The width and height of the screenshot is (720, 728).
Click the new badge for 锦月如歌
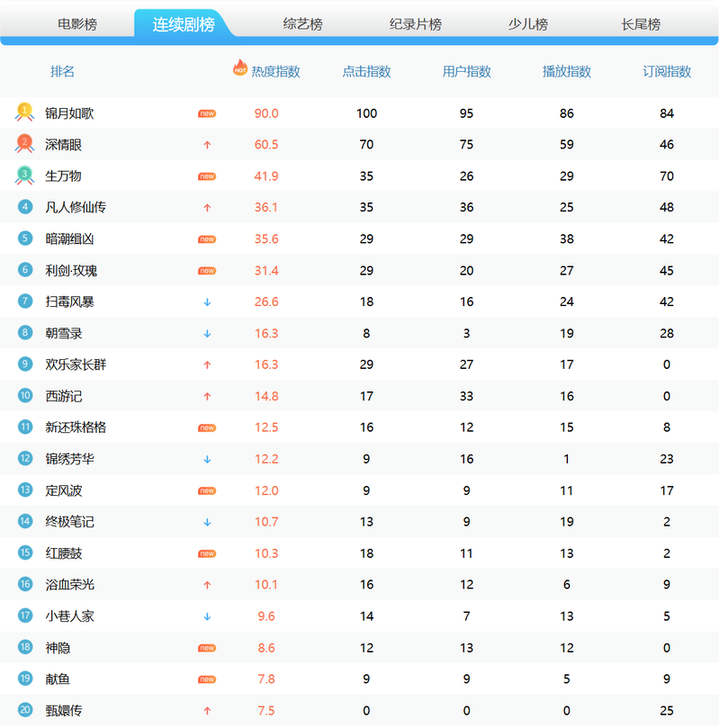[207, 113]
